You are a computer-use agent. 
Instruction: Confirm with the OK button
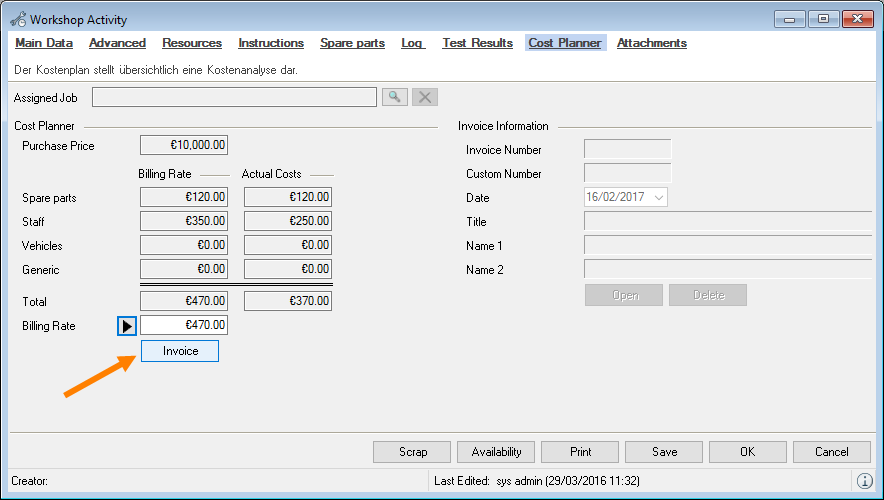click(x=747, y=452)
